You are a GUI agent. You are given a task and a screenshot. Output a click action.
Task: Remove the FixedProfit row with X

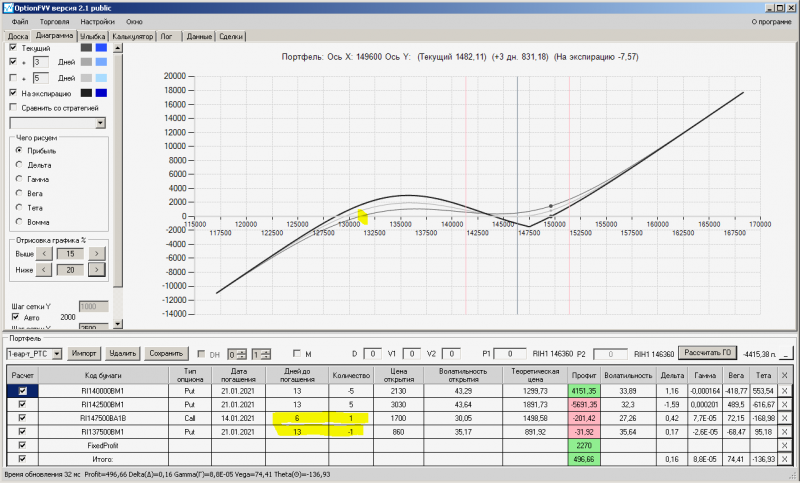tap(784, 446)
